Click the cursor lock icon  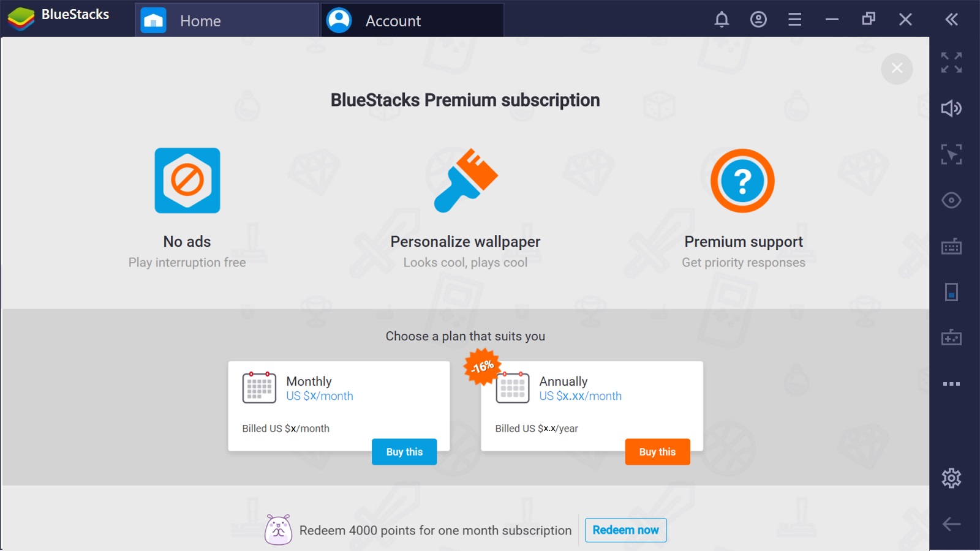(x=951, y=154)
